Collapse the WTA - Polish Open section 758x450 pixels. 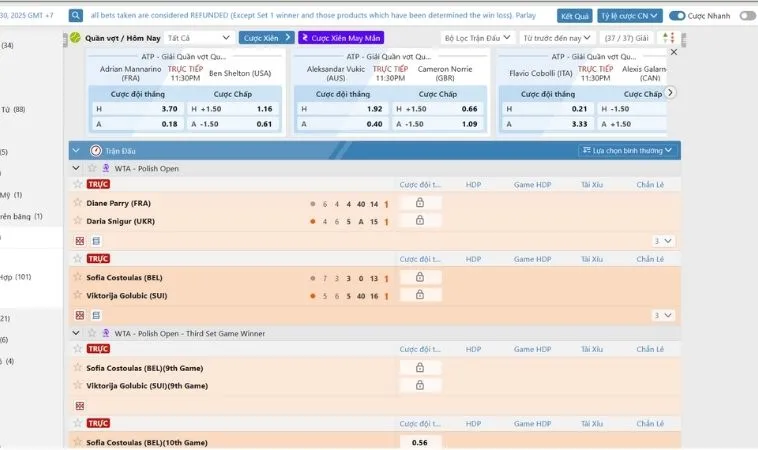click(76, 168)
